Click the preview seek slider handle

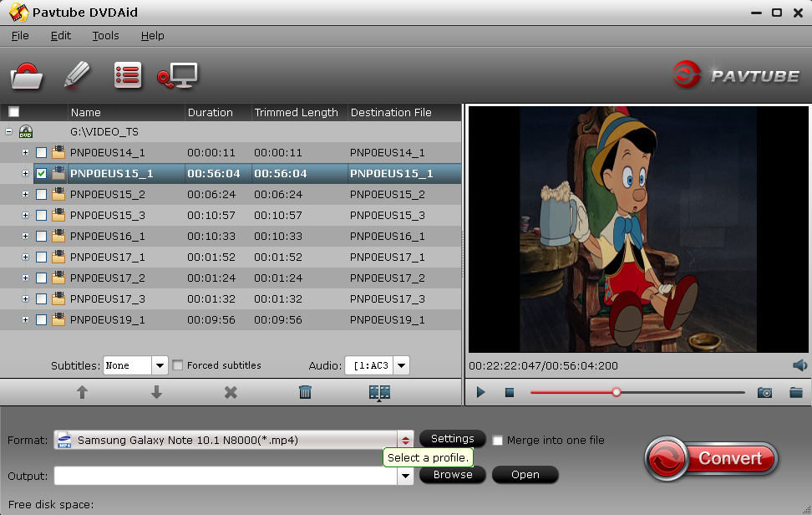[x=617, y=392]
